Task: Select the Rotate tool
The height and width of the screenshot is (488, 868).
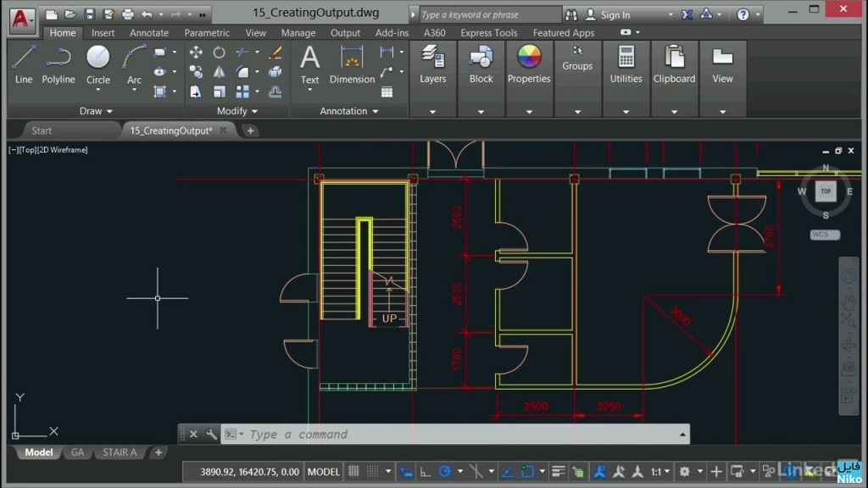Action: tap(220, 53)
